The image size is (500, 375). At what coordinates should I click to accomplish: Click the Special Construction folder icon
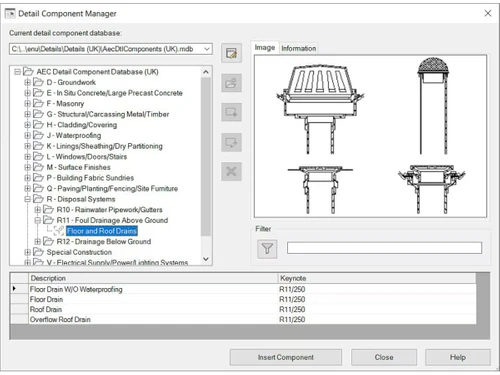click(39, 252)
